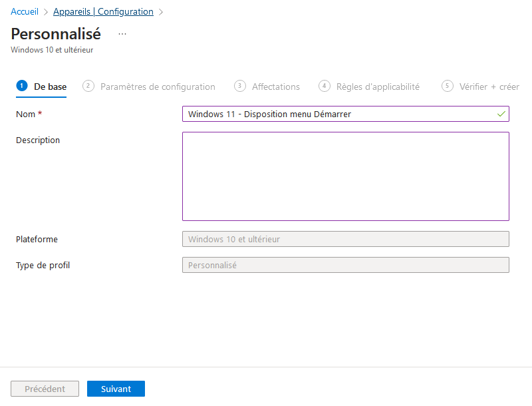Click the Suivant button
Image resolution: width=532 pixels, height=406 pixels.
click(x=116, y=389)
